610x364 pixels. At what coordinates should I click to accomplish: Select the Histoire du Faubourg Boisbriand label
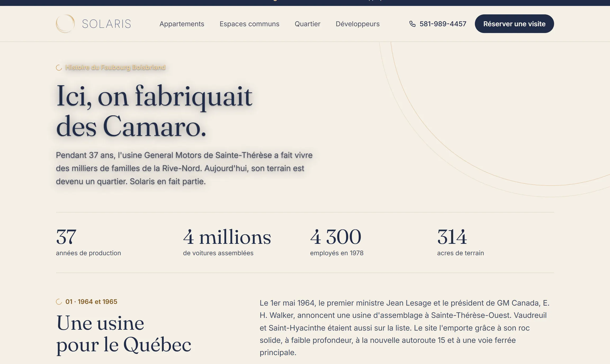point(115,67)
